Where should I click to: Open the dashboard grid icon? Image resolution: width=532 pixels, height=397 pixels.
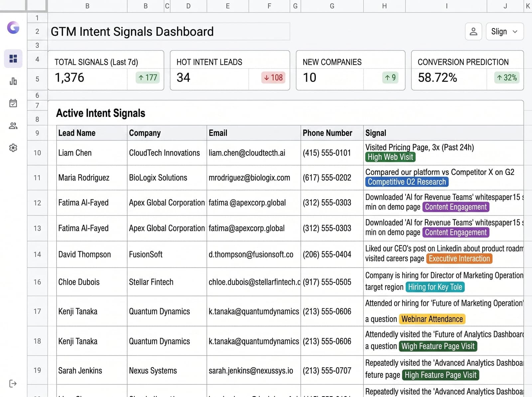13,59
